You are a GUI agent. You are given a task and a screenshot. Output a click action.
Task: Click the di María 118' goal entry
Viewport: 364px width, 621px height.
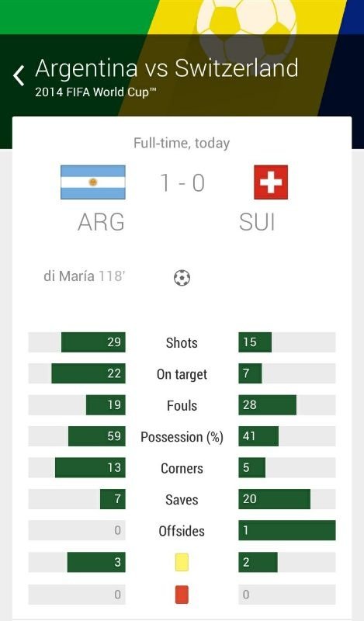(x=85, y=276)
